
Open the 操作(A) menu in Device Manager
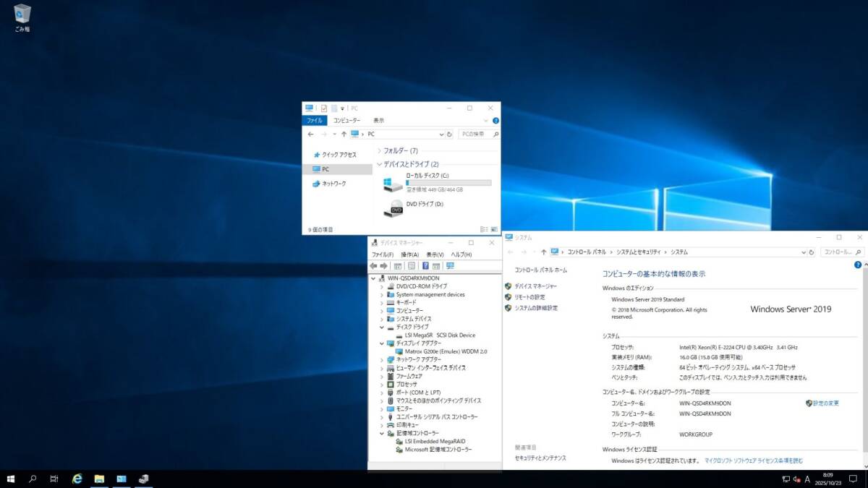[x=410, y=254]
